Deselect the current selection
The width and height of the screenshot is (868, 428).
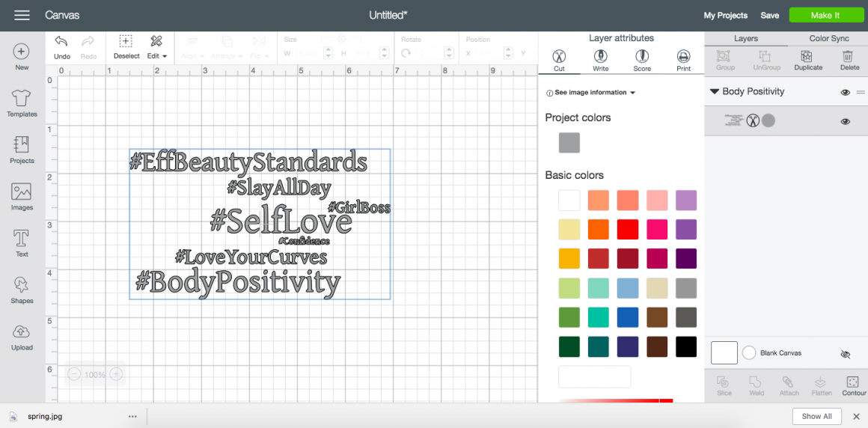click(126, 48)
